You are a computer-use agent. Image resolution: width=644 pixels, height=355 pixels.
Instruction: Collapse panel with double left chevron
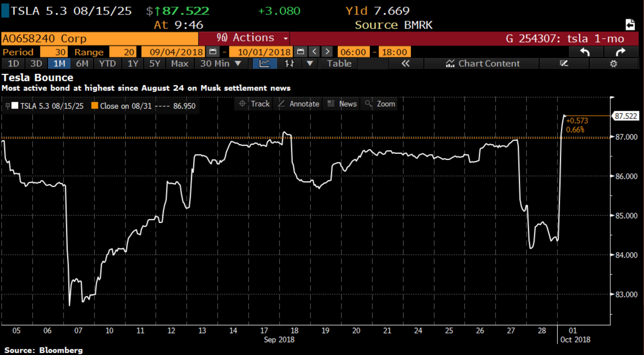click(x=405, y=63)
